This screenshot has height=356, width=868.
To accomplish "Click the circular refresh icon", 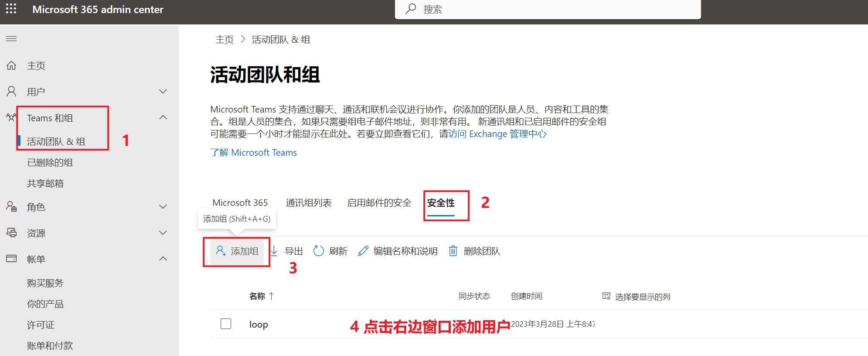I will (x=319, y=251).
